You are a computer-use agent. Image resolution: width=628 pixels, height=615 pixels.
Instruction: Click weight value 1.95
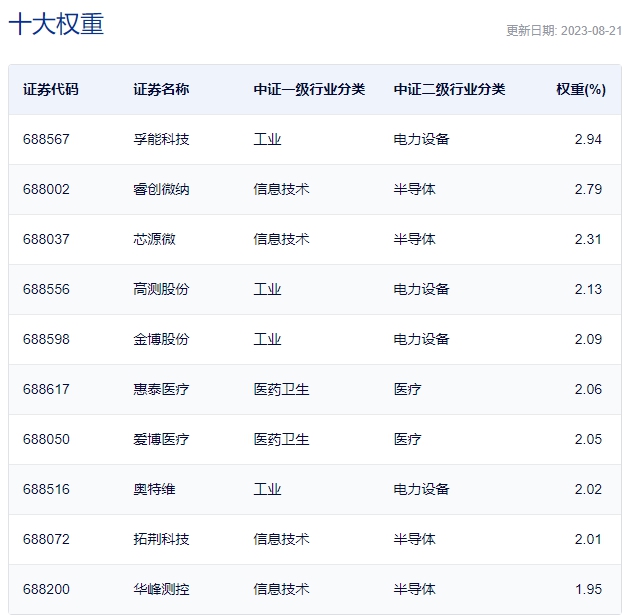(x=588, y=590)
